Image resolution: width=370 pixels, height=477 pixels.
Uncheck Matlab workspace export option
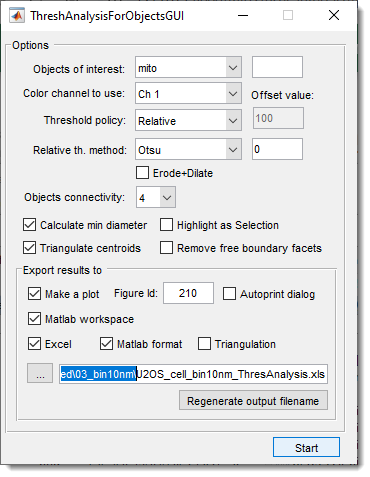pyautogui.click(x=34, y=319)
